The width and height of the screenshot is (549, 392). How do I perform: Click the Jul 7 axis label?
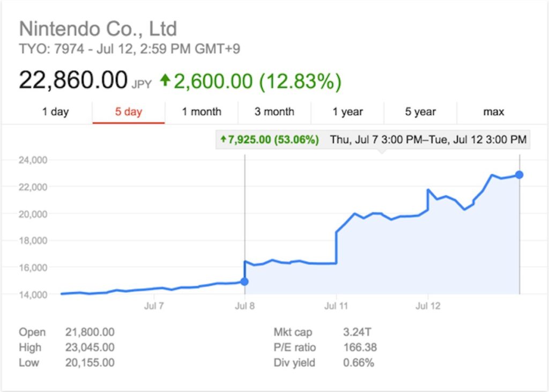(x=154, y=306)
